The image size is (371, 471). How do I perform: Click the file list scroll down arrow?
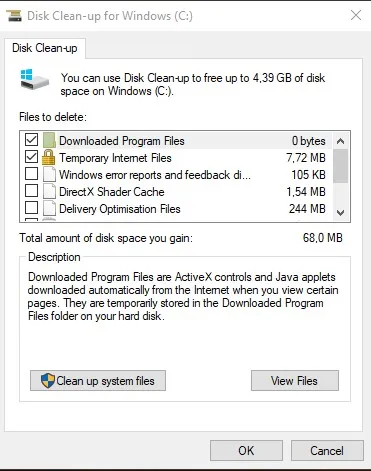340,212
